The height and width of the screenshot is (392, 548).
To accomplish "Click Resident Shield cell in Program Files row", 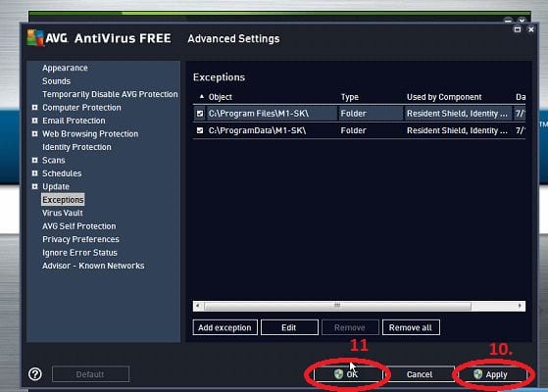I will (x=457, y=114).
